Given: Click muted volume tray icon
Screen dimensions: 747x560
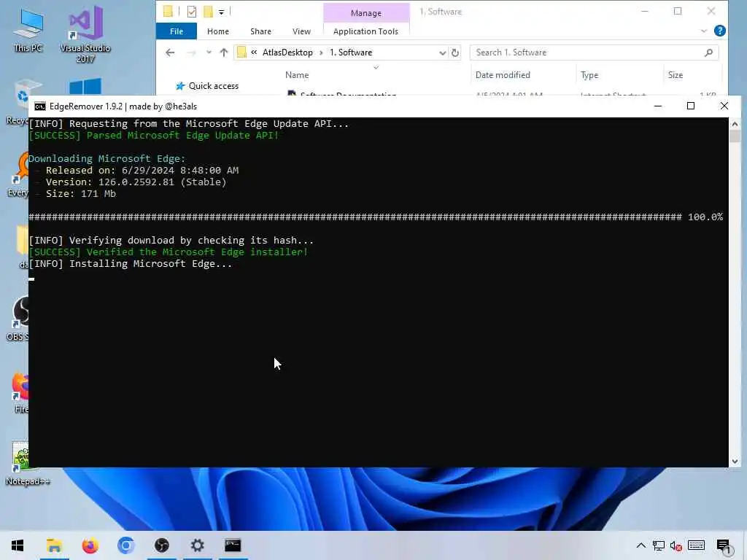Looking at the screenshot, I should point(676,545).
